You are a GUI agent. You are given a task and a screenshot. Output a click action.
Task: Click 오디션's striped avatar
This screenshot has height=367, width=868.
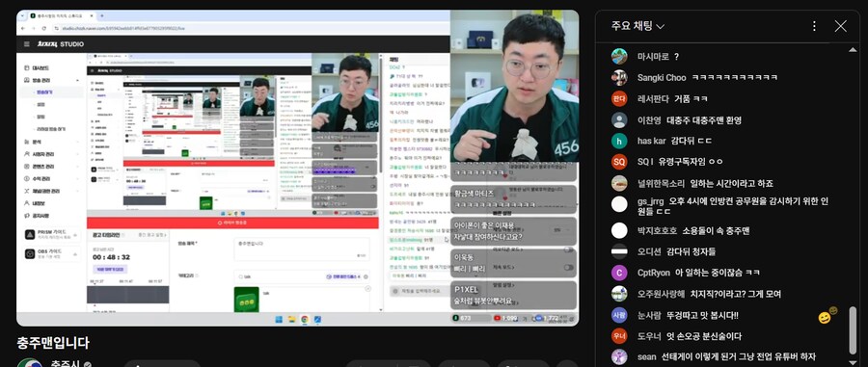[x=619, y=251]
